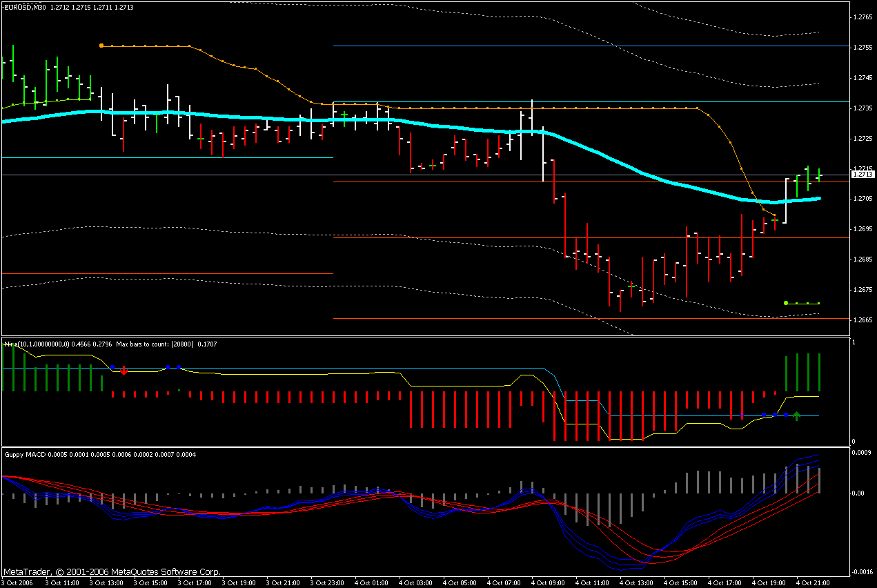
Task: Click the 0.0009 value on Guppy MACD scale
Action: click(x=861, y=452)
